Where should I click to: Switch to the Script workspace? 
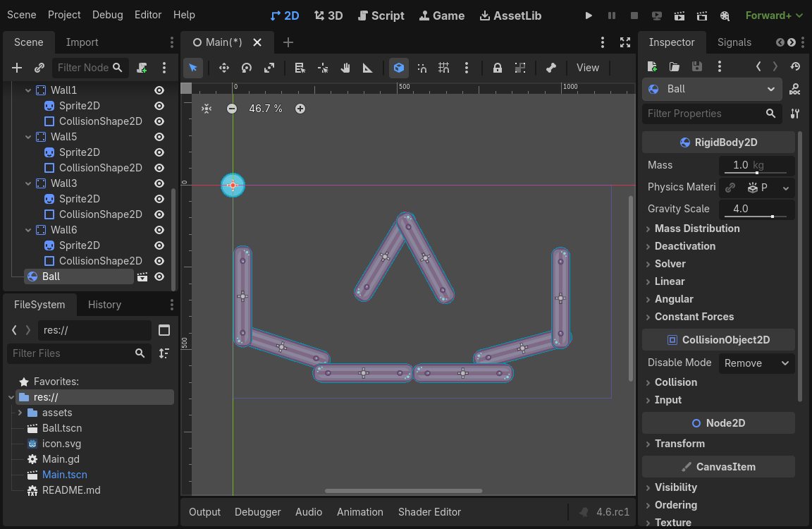pos(381,16)
